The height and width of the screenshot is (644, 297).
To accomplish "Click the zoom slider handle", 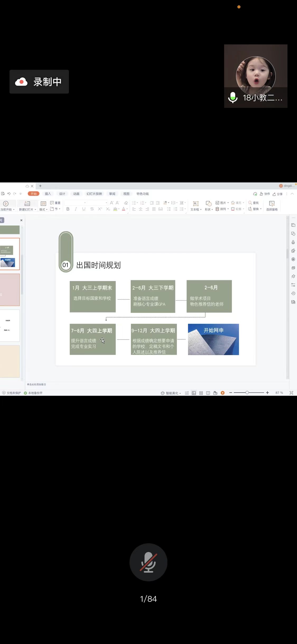I will point(247,393).
